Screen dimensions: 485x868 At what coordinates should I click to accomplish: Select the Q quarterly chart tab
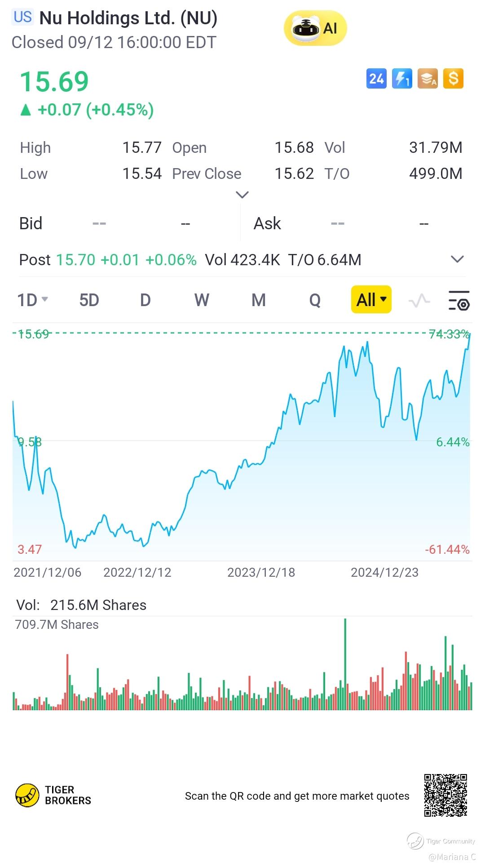pyautogui.click(x=315, y=300)
